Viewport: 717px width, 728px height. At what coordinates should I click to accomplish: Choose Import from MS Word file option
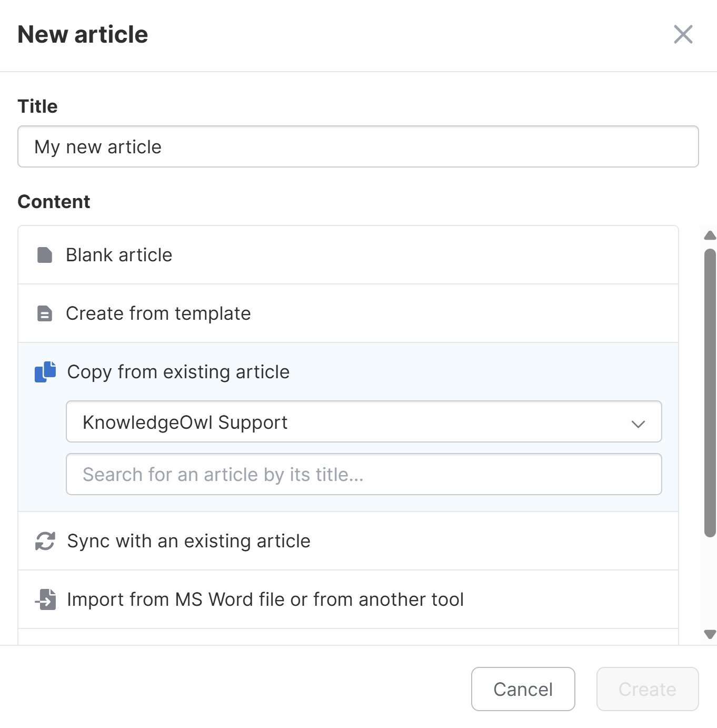point(265,599)
